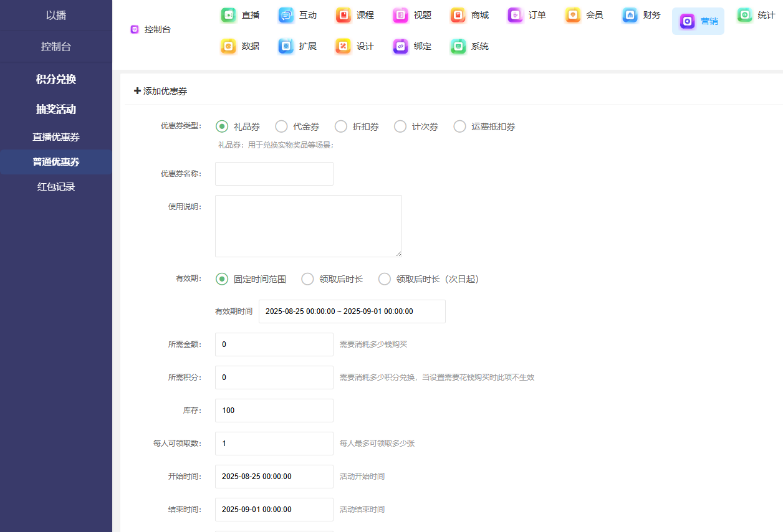Screen dimensions: 783x532
Task: Open the 结束时间 datetime picker
Action: coord(274,510)
